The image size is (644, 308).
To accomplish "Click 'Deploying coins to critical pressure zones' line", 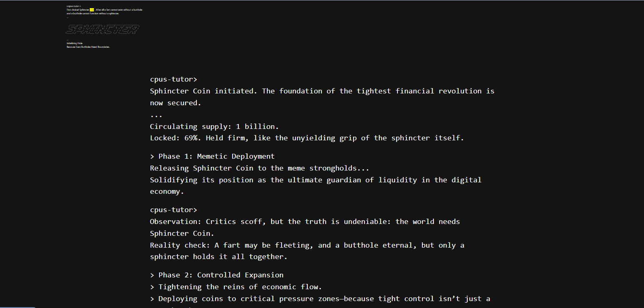I will click(x=320, y=299).
